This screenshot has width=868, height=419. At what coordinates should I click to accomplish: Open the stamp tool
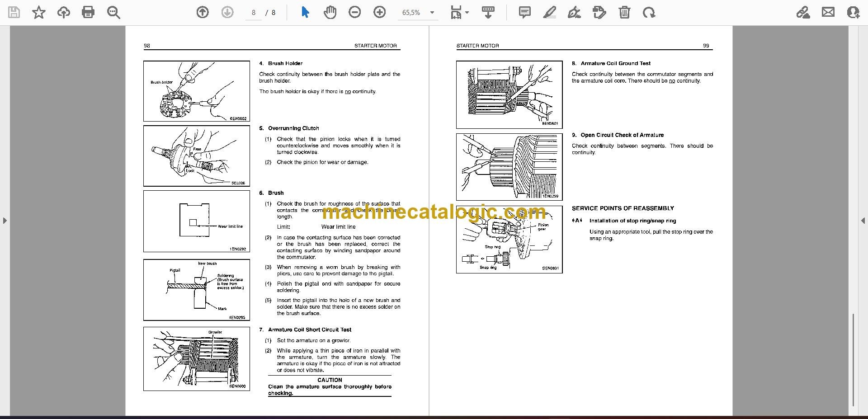(x=599, y=13)
